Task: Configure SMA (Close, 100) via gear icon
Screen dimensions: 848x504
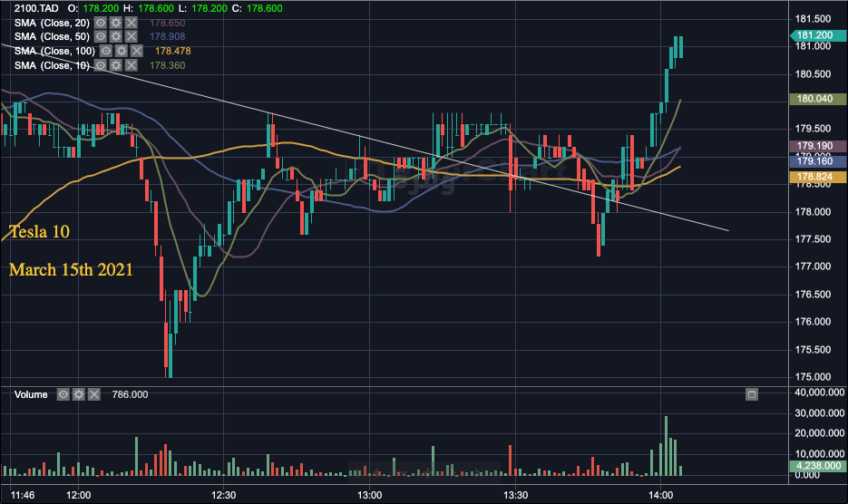Action: [122, 51]
